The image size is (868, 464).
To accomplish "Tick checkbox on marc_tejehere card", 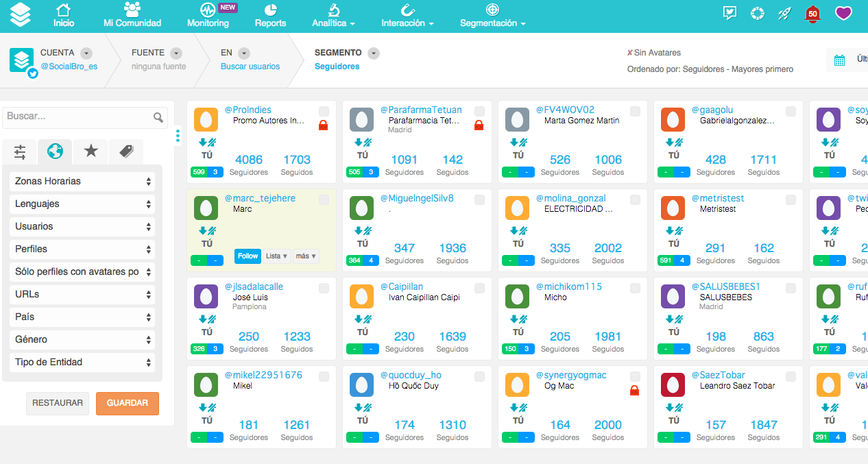I will tap(324, 199).
